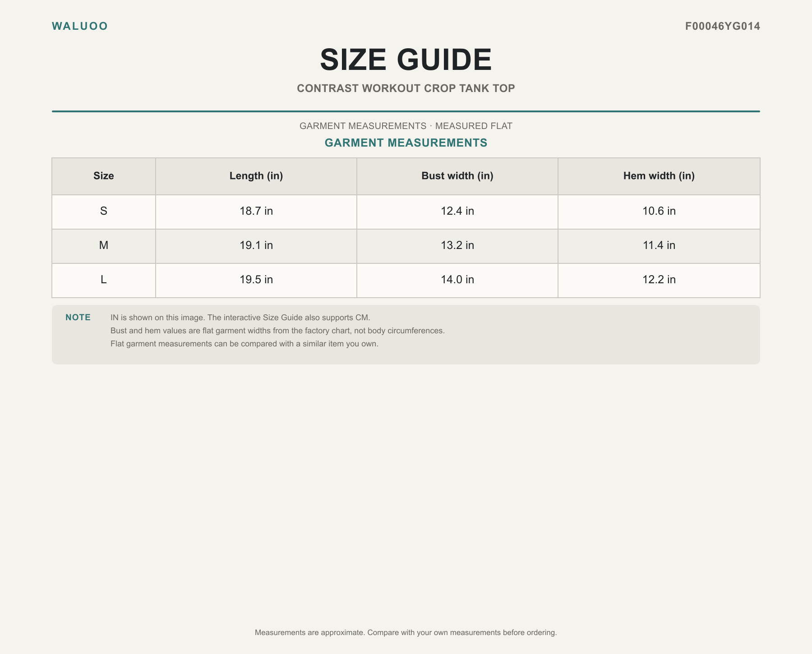Click the 12.2 in hem width cell

coord(659,280)
